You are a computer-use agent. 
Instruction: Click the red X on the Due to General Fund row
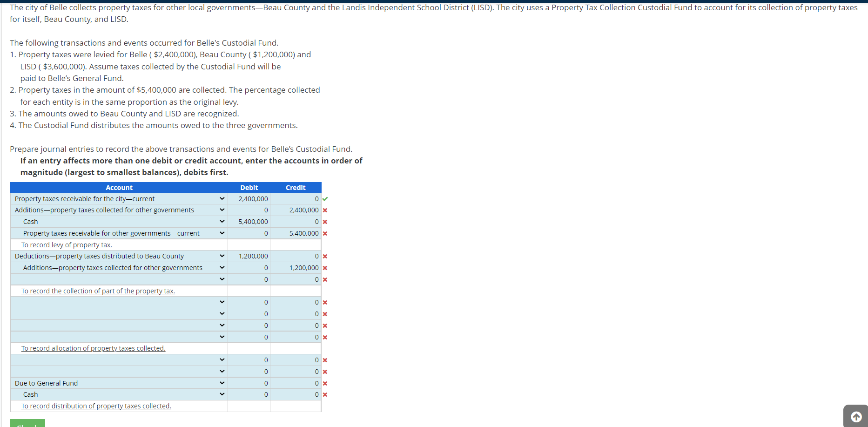[x=325, y=383]
